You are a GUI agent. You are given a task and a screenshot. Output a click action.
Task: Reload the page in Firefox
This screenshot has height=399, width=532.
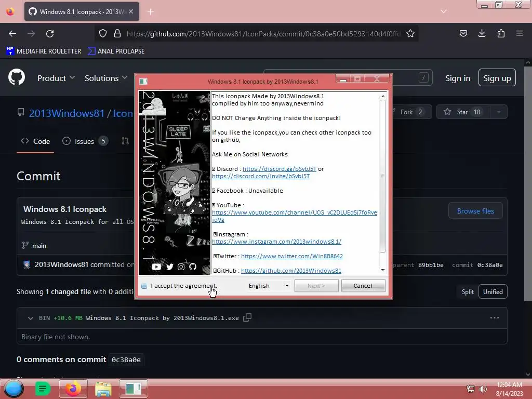pyautogui.click(x=50, y=34)
